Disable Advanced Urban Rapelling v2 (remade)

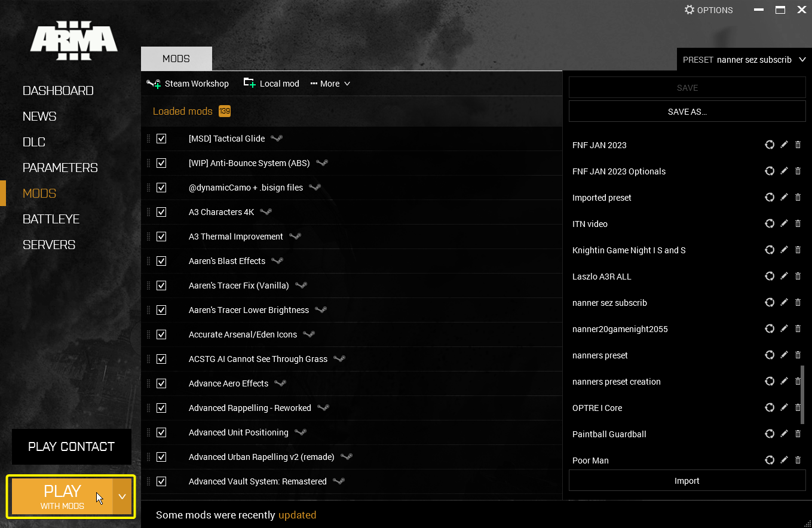tap(161, 457)
